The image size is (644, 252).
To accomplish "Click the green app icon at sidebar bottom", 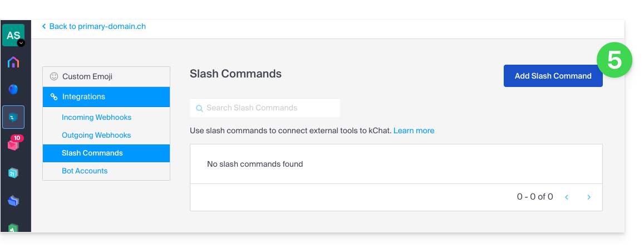I will 13,227.
